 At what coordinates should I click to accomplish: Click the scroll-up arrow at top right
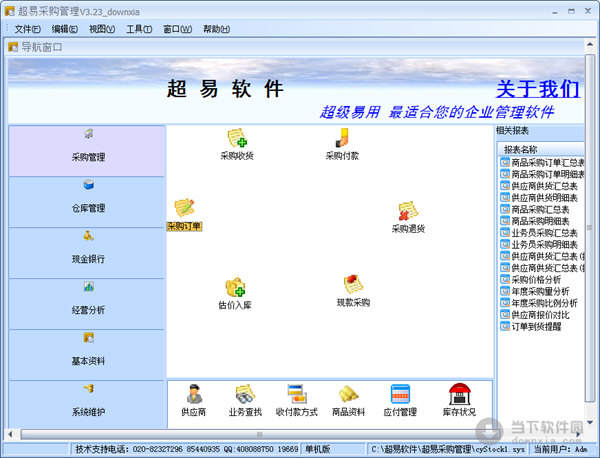point(590,45)
